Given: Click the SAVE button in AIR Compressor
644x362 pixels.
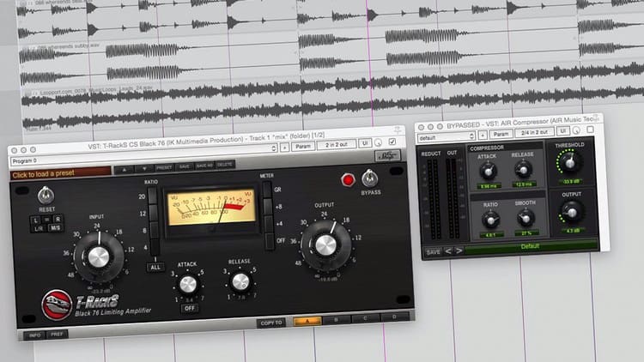Looking at the screenshot, I should click(432, 251).
